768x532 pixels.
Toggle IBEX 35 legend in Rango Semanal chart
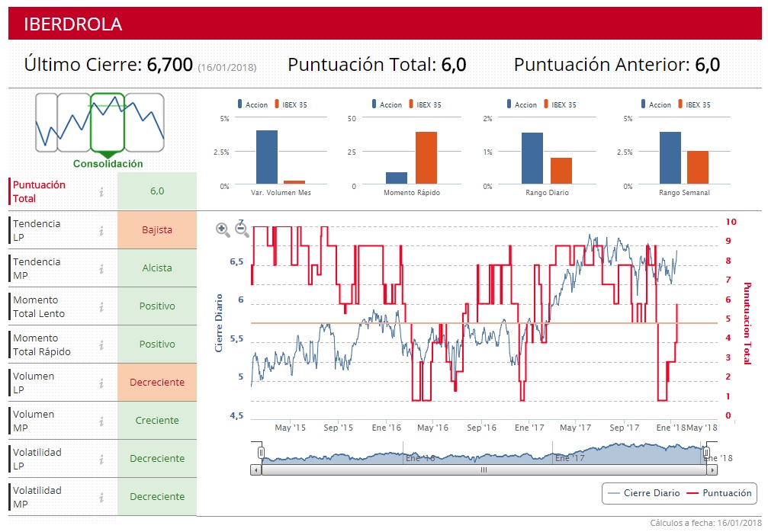pyautogui.click(x=695, y=104)
